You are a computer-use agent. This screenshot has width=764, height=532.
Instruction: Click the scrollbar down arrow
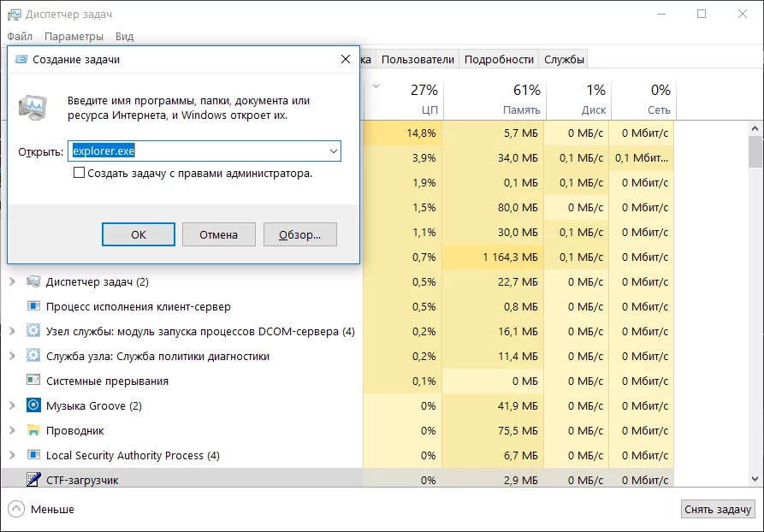coord(755,479)
